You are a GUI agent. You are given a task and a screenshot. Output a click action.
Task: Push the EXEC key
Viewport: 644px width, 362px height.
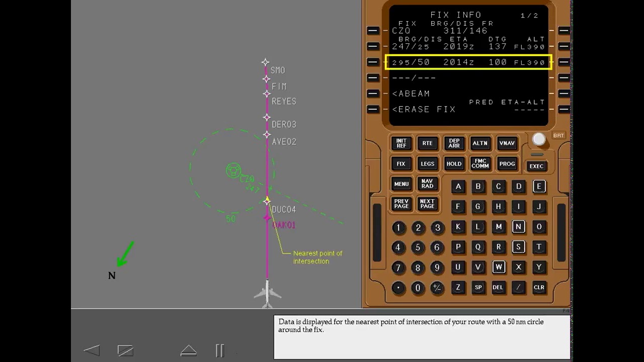click(x=536, y=166)
